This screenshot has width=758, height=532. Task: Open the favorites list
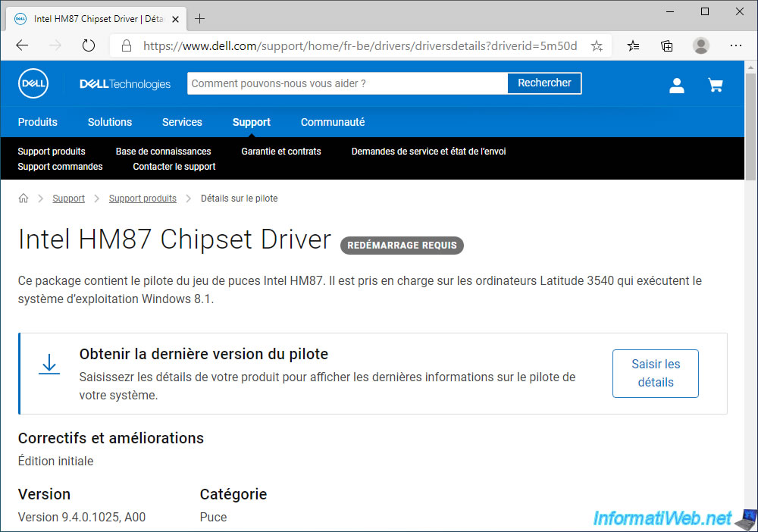(x=633, y=46)
